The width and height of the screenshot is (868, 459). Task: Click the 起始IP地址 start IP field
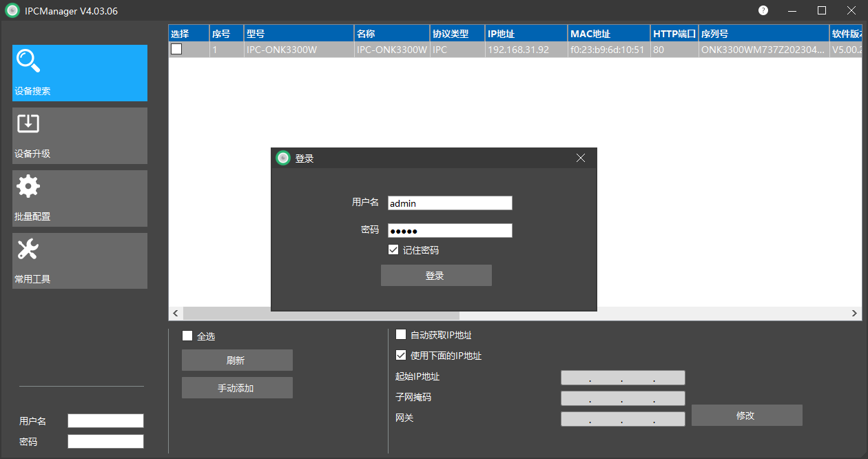point(623,377)
